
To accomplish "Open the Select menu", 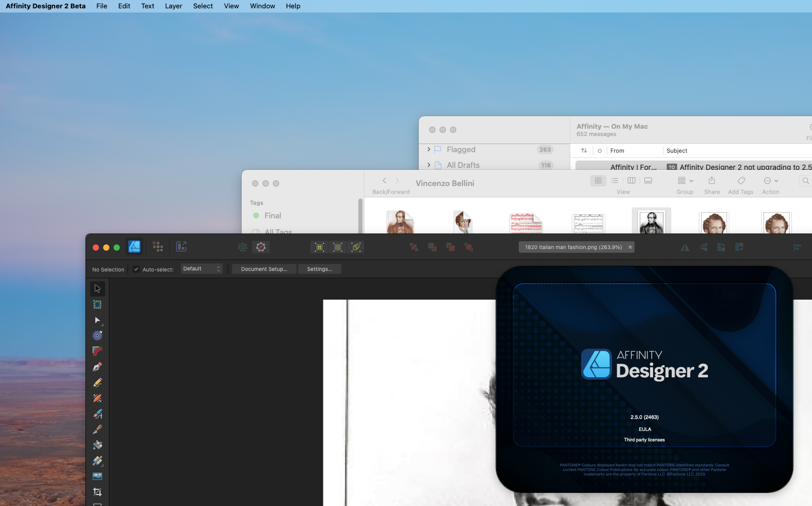I will tap(203, 6).
